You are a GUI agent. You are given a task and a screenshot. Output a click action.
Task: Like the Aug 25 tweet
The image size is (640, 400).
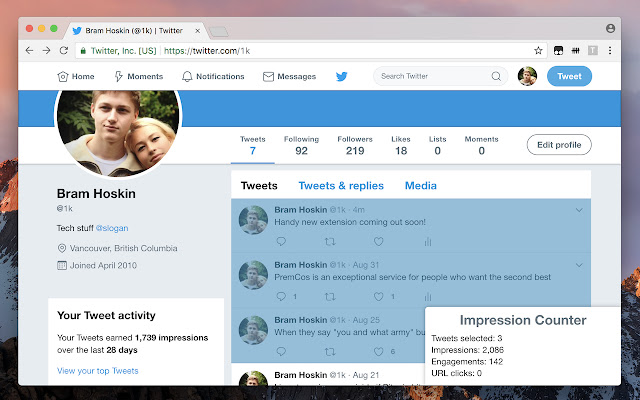pos(379,351)
